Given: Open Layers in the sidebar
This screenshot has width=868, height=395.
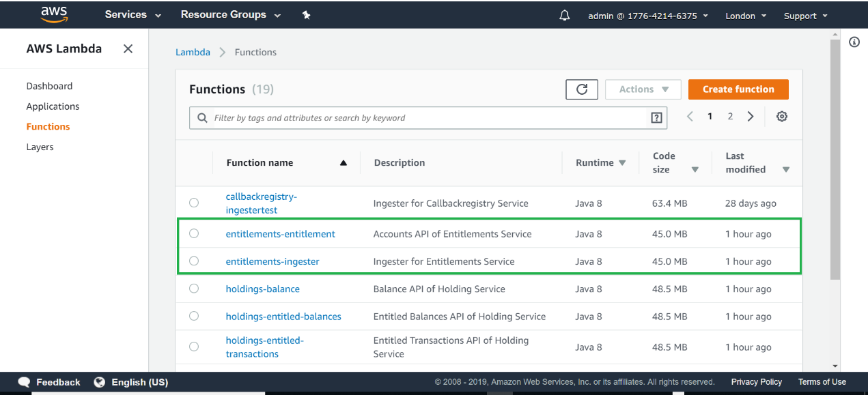Looking at the screenshot, I should point(40,147).
